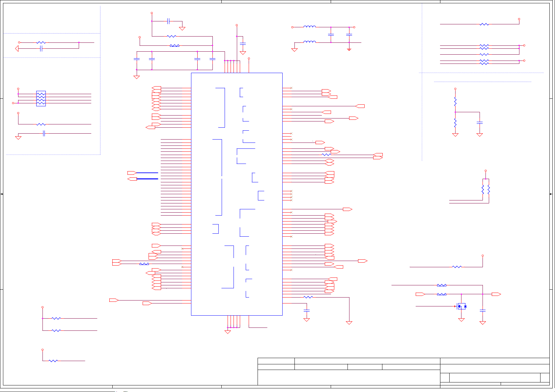The height and width of the screenshot is (392, 555).
Task: Select the right capacitor in the inductor filter
Action: [x=349, y=34]
